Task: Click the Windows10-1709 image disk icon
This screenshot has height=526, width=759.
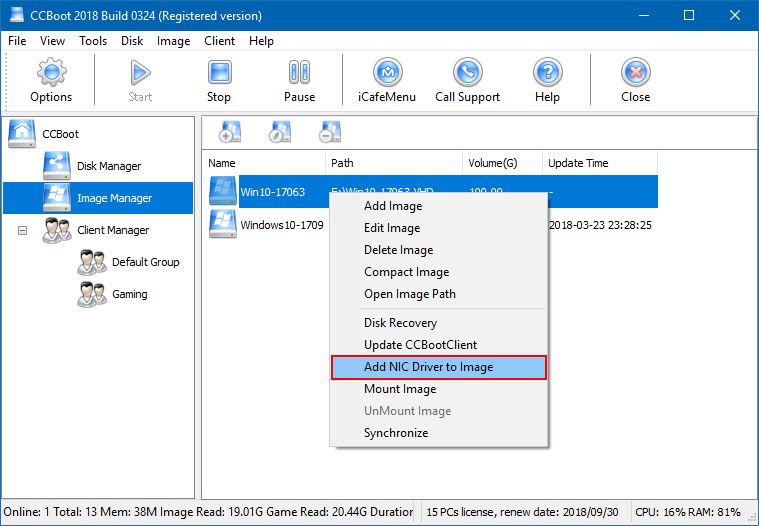Action: tap(223, 224)
